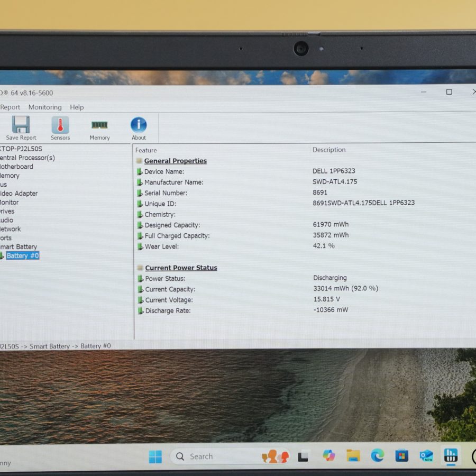
Task: Open the Sensors thermometer tool
Action: (60, 125)
